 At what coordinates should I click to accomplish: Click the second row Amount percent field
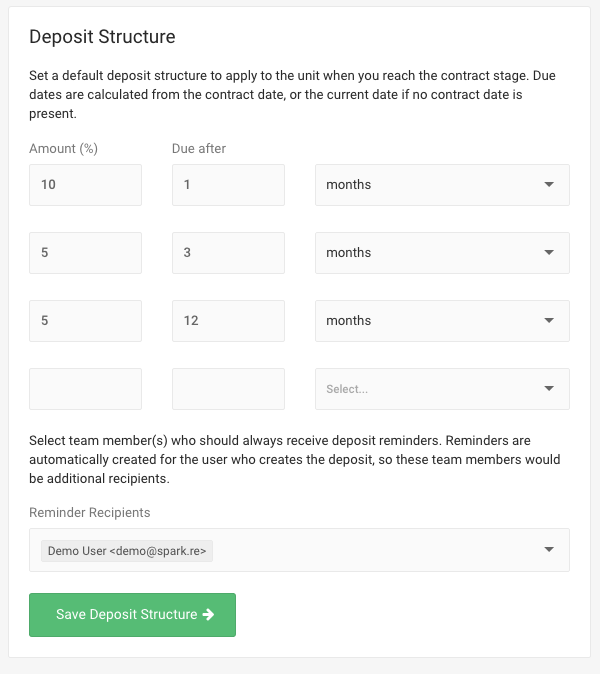pos(85,253)
